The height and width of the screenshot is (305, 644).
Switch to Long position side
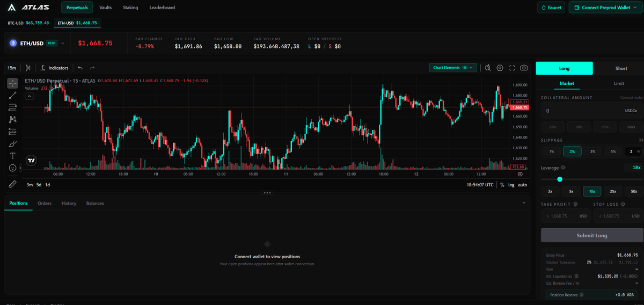(564, 68)
